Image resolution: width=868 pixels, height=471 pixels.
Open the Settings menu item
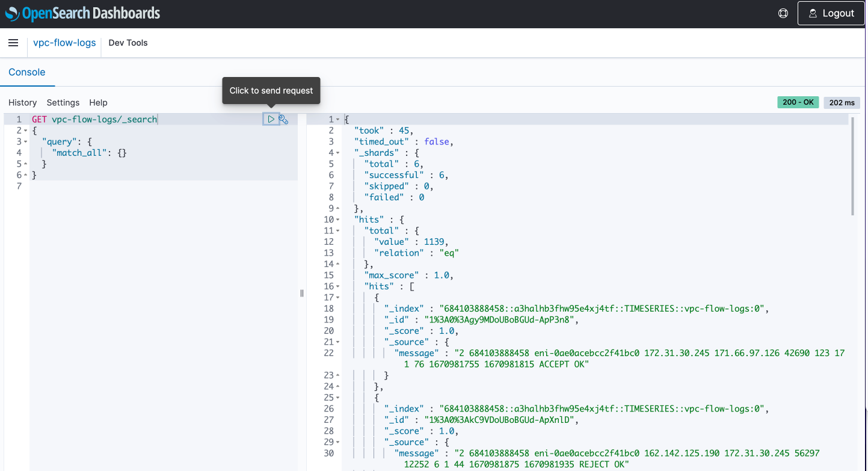pos(63,103)
